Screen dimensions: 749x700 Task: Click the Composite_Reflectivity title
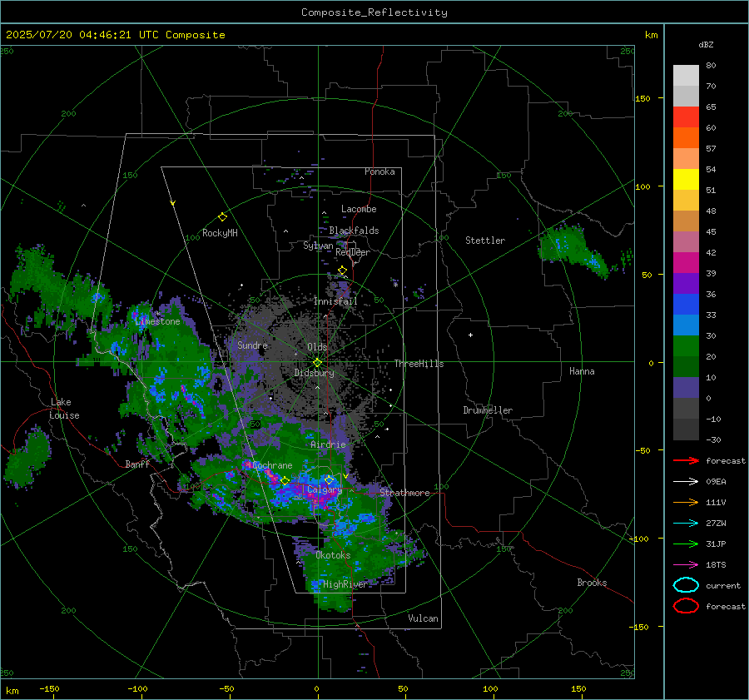point(374,12)
